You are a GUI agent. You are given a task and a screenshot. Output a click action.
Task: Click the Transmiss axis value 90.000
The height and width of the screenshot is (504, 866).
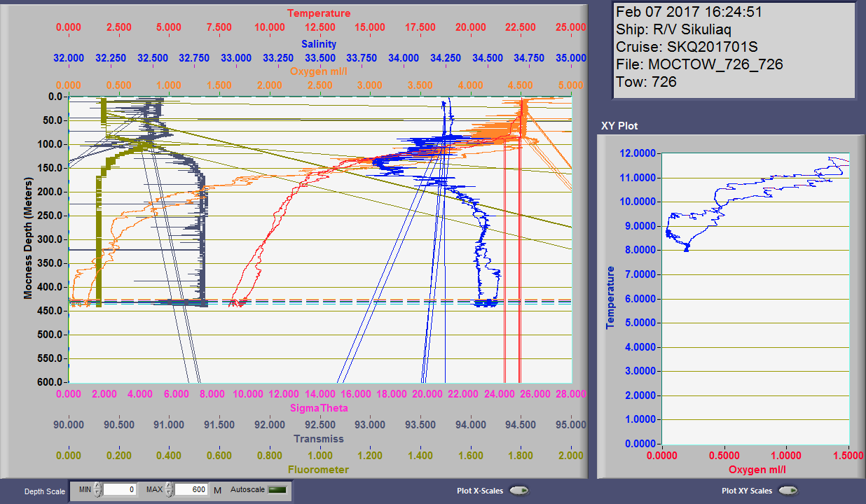pos(69,424)
